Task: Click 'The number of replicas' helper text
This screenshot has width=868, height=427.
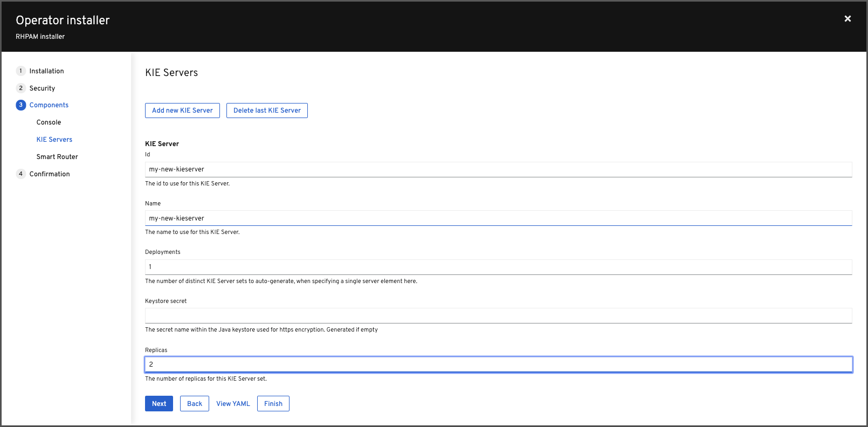Action: coord(206,379)
